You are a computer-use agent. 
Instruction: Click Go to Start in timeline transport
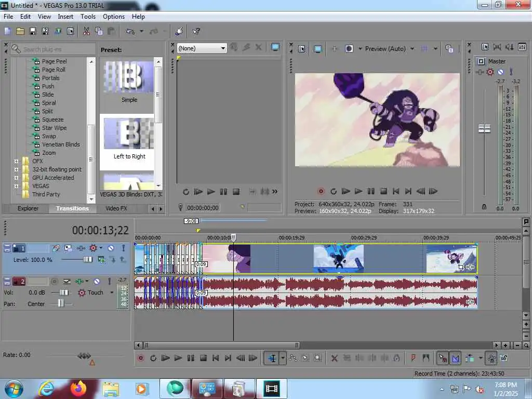click(216, 358)
